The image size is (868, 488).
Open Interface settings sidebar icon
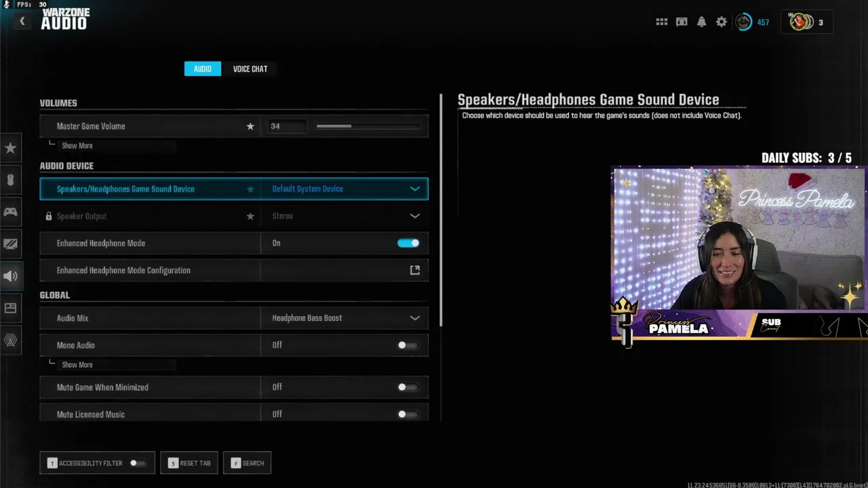(x=10, y=308)
